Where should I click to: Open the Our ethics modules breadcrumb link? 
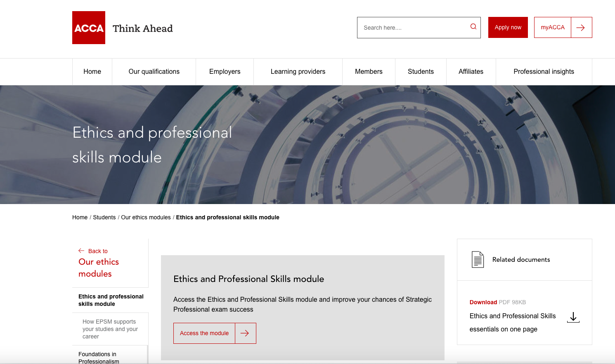(146, 217)
